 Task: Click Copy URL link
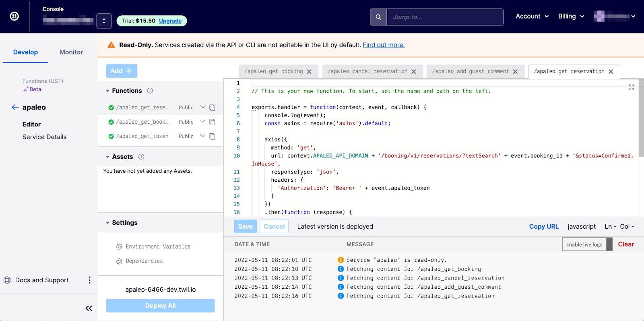(x=544, y=226)
